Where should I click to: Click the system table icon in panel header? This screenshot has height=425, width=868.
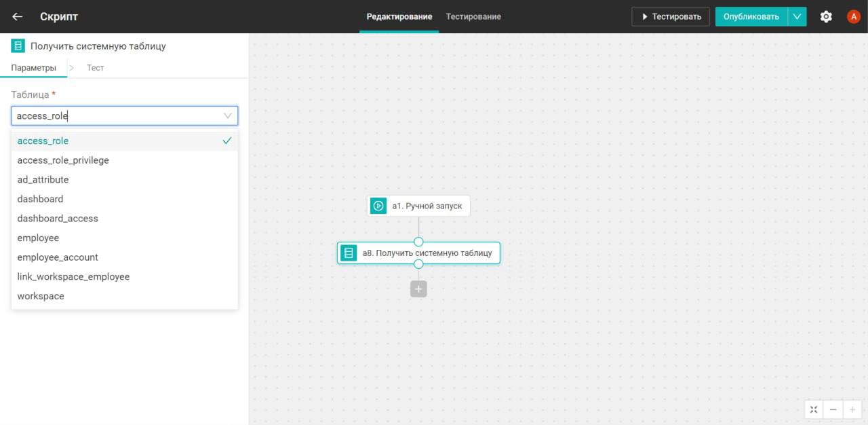click(x=18, y=46)
